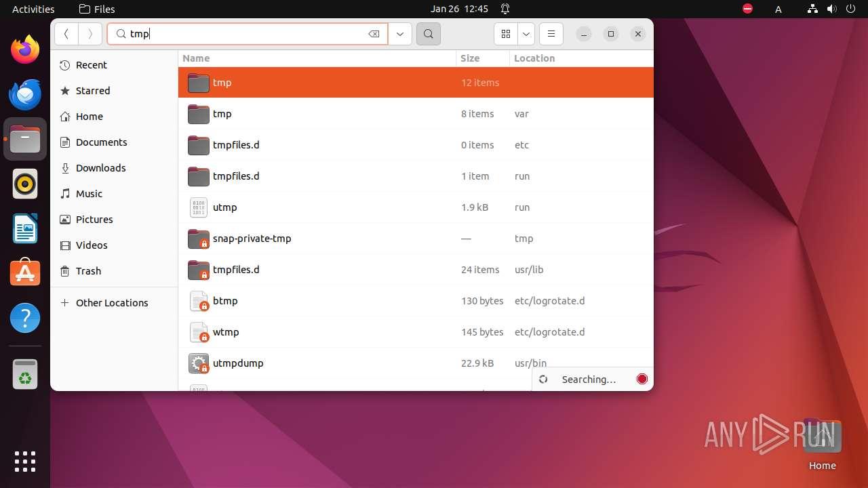
Task: Click the '1.9 kB' size cell
Action: [x=475, y=207]
